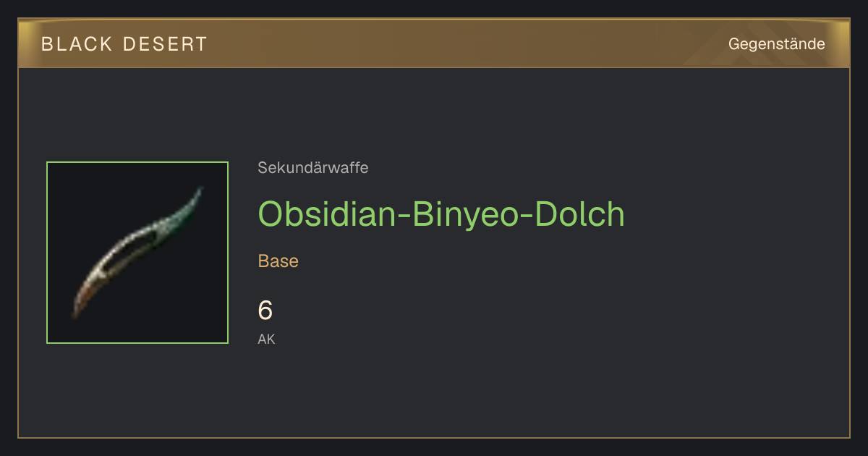This screenshot has height=456, width=868.
Task: Click the Obsidian-Binyeo-Dolch dagger icon
Action: click(x=137, y=253)
